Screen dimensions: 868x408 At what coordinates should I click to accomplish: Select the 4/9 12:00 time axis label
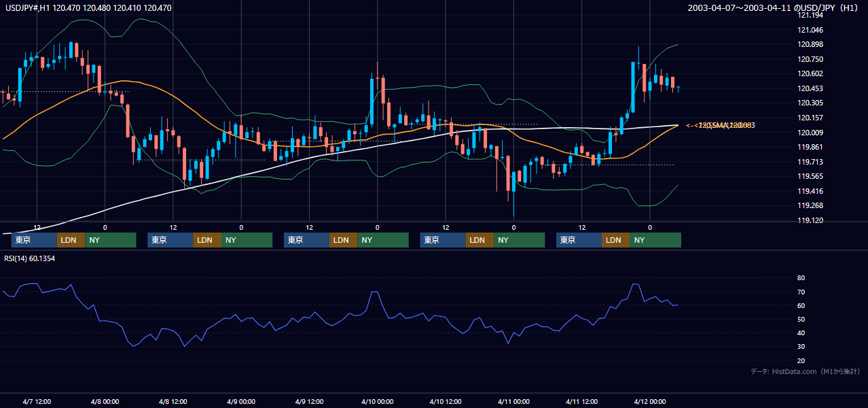309,401
